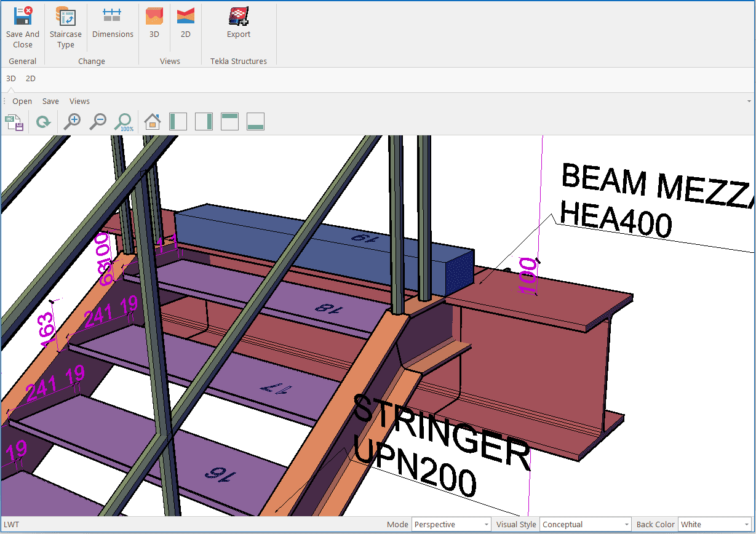Click the save image toolbar icon

[x=14, y=122]
